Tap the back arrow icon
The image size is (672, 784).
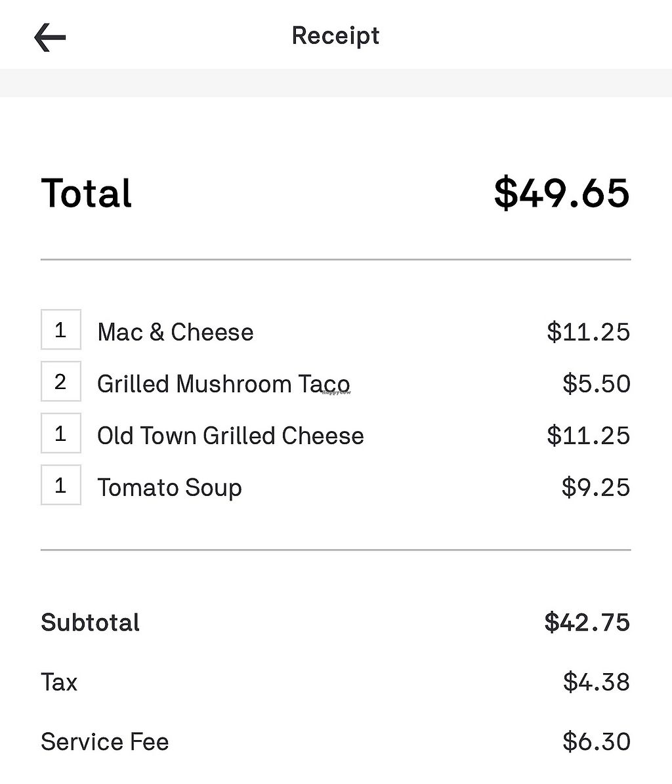pos(51,37)
